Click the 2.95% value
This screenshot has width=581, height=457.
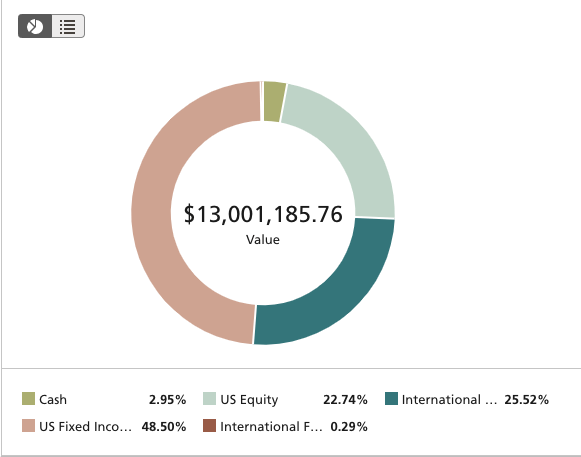pos(167,400)
